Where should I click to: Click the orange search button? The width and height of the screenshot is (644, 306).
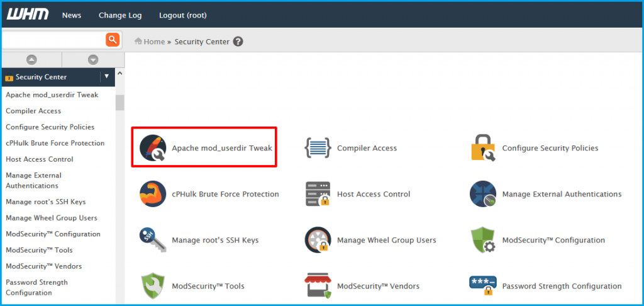point(113,40)
